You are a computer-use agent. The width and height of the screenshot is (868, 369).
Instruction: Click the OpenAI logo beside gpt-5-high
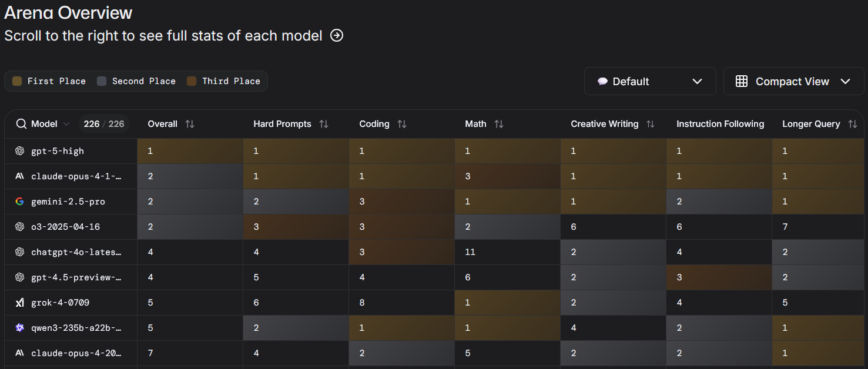(x=18, y=151)
